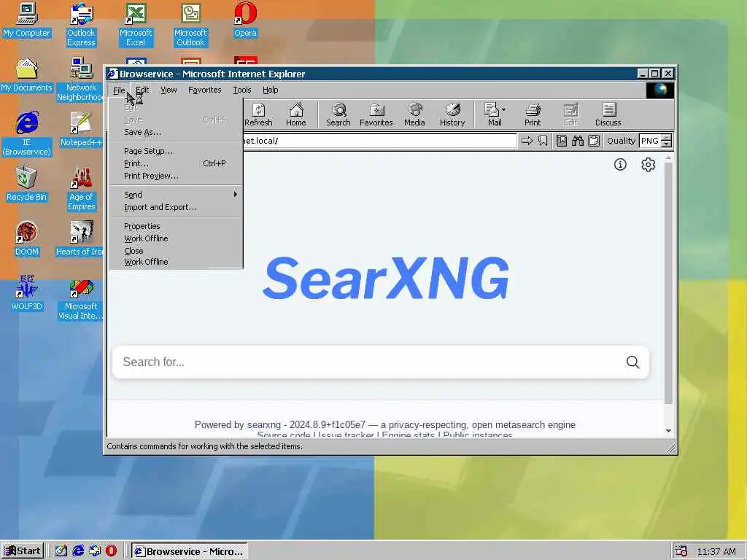Click the IE globe throbber logo
Screen dimensions: 747x560
[x=659, y=90]
